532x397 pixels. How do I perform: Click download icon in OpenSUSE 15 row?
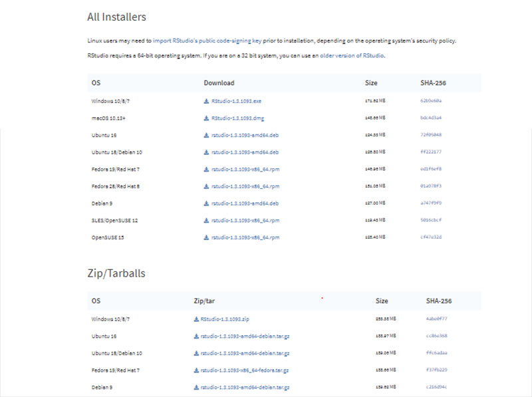(206, 237)
